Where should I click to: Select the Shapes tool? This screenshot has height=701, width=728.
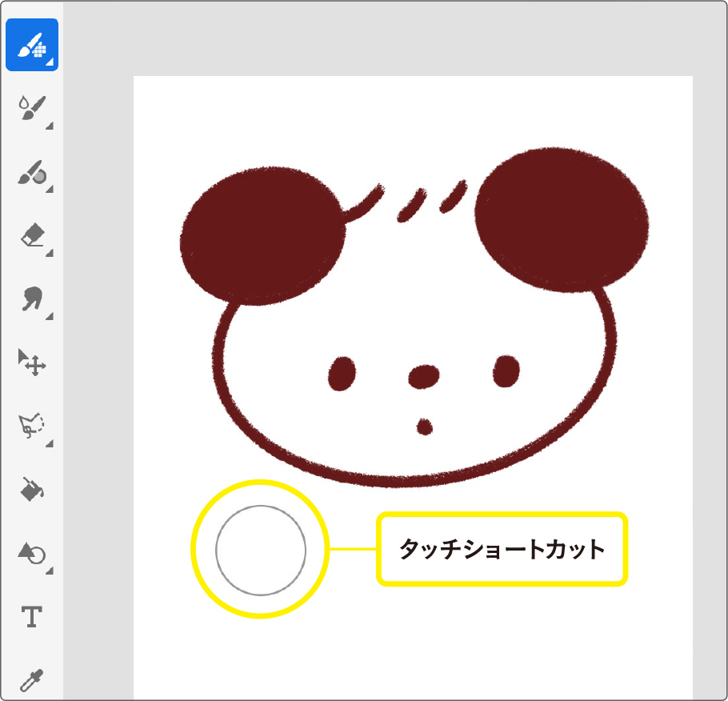pos(31,553)
